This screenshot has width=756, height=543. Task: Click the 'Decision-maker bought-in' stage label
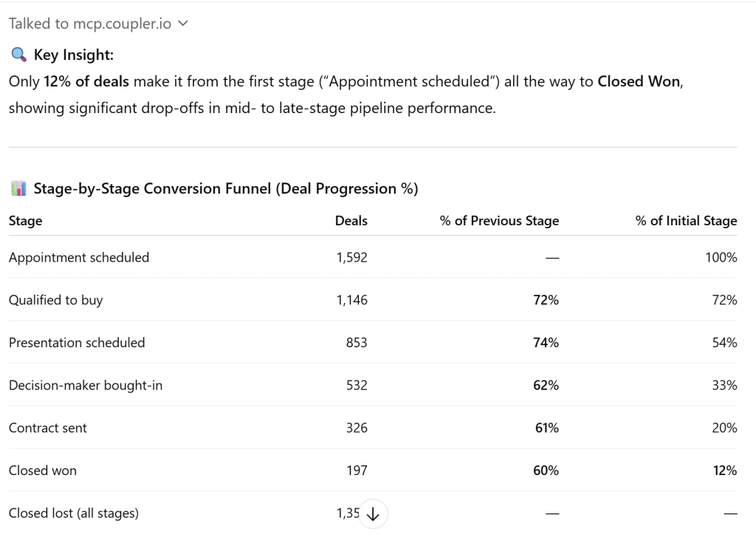[86, 386]
